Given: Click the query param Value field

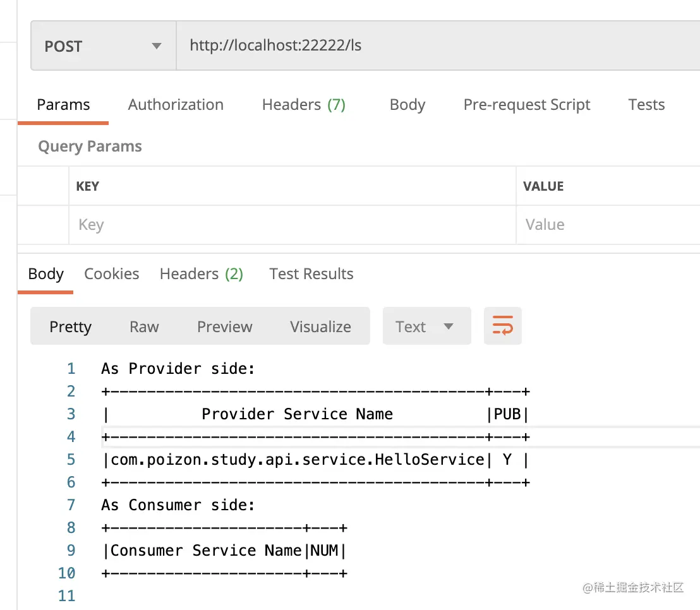Looking at the screenshot, I should click(606, 225).
